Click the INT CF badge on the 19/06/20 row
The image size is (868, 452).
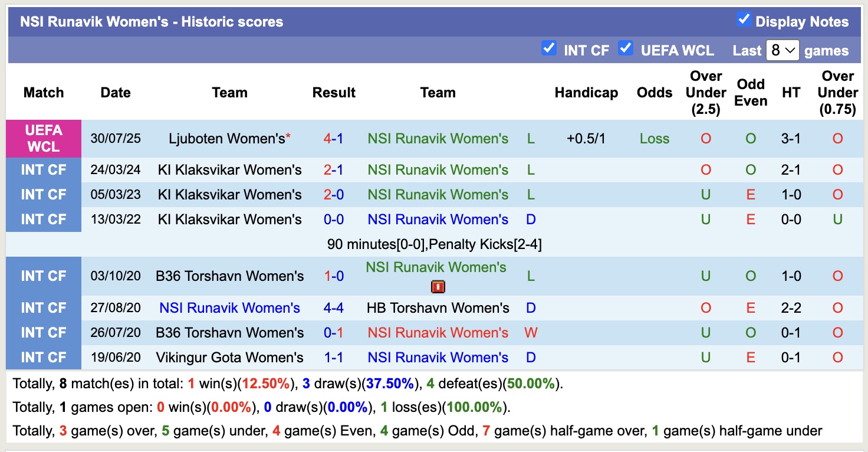(x=44, y=357)
